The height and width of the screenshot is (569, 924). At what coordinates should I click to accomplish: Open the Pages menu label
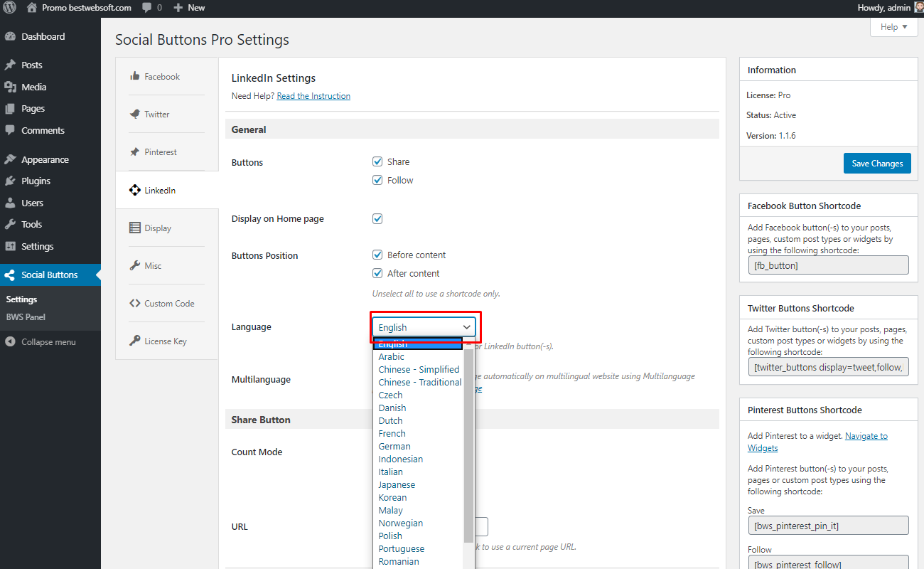[x=33, y=109]
